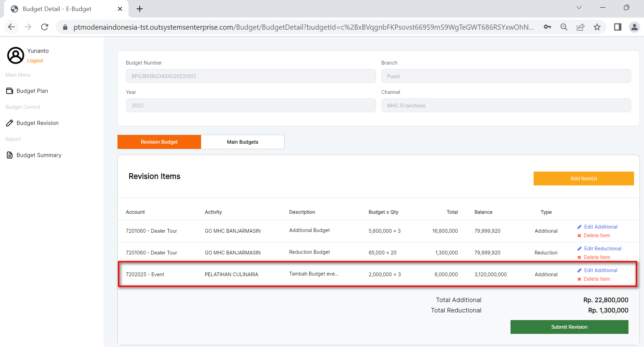Click the Budget Number input field
Viewport: 644px width, 347px height.
tap(250, 76)
